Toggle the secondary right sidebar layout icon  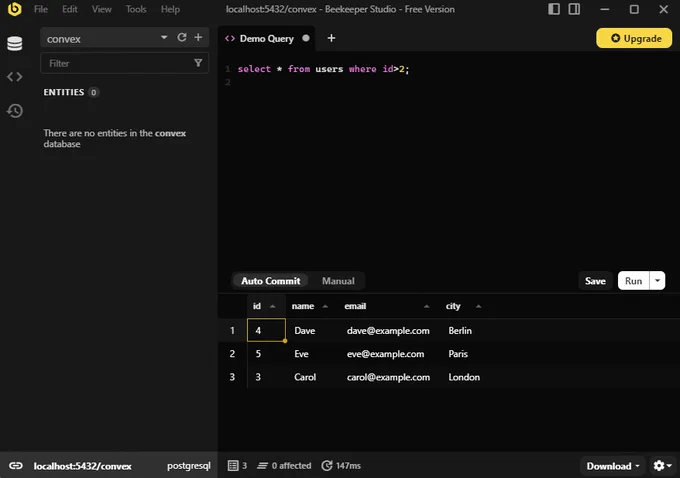(574, 9)
